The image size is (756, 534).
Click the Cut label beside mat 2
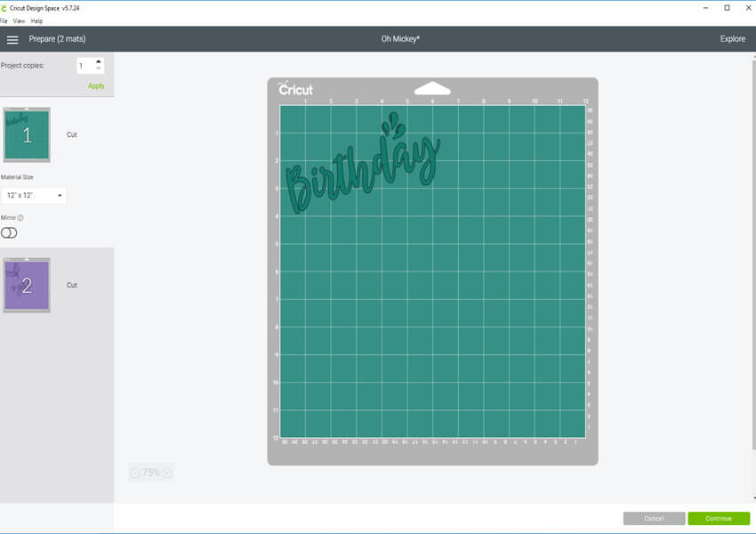click(72, 285)
